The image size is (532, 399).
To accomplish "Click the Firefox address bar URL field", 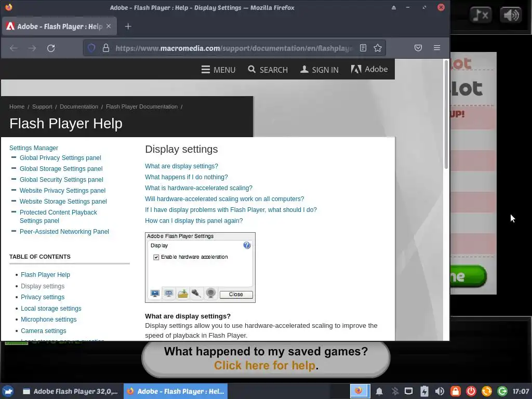I will tap(234, 48).
